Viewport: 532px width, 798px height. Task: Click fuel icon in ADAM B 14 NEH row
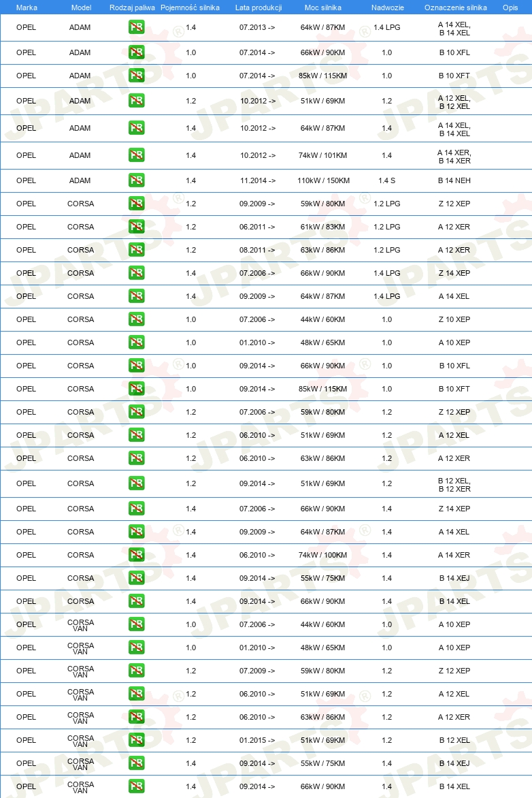click(136, 180)
